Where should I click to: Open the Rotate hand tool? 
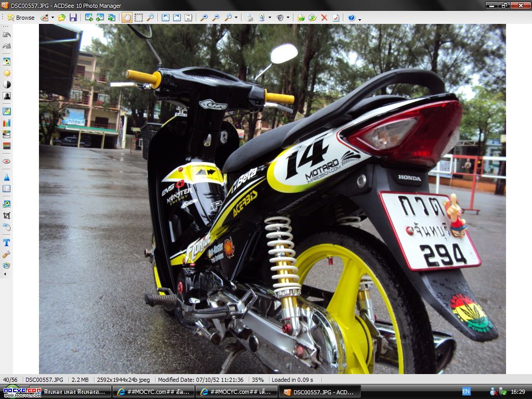tap(6, 227)
